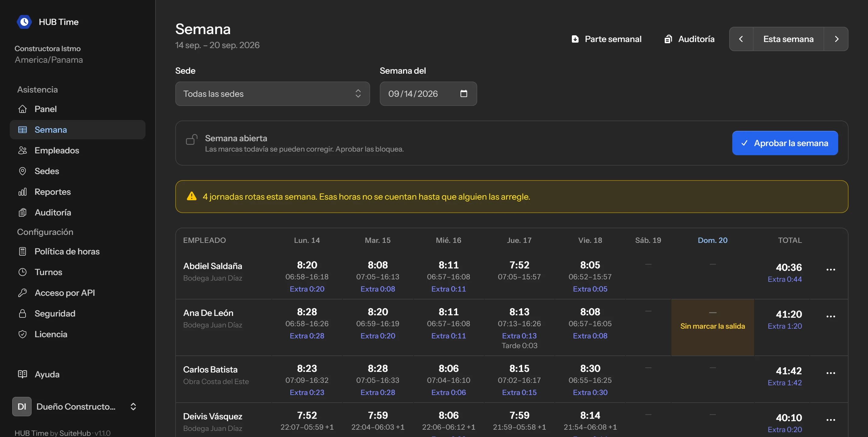
Task: Open the Todas las sedes dropdown
Action: (x=272, y=94)
